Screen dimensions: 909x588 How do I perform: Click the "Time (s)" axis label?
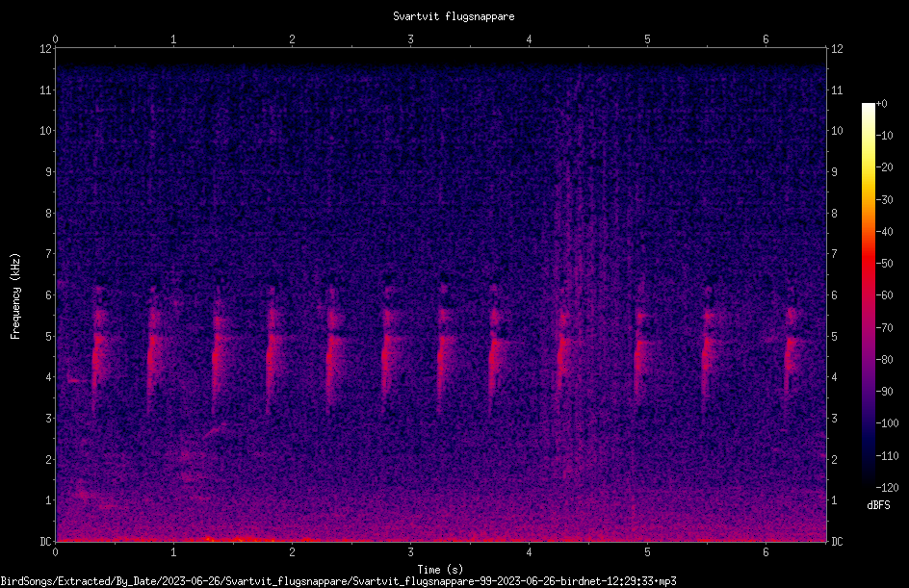440,570
